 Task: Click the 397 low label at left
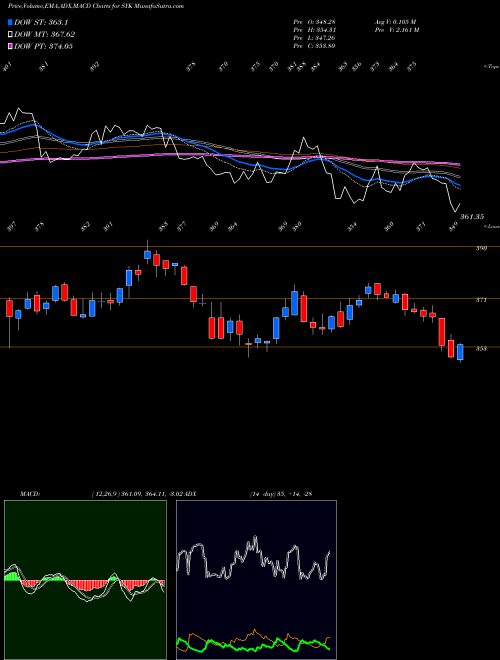(12, 227)
